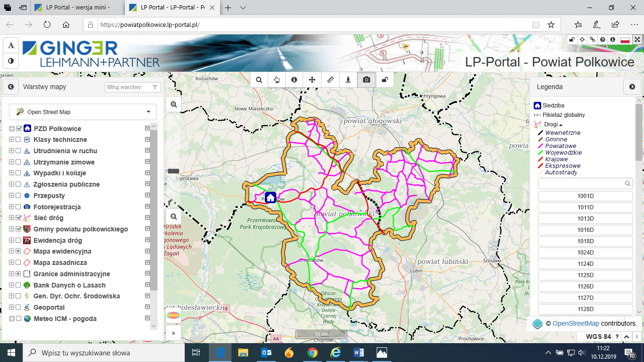
Task: Switch language using the Polish flag
Action: pyautogui.click(x=625, y=40)
